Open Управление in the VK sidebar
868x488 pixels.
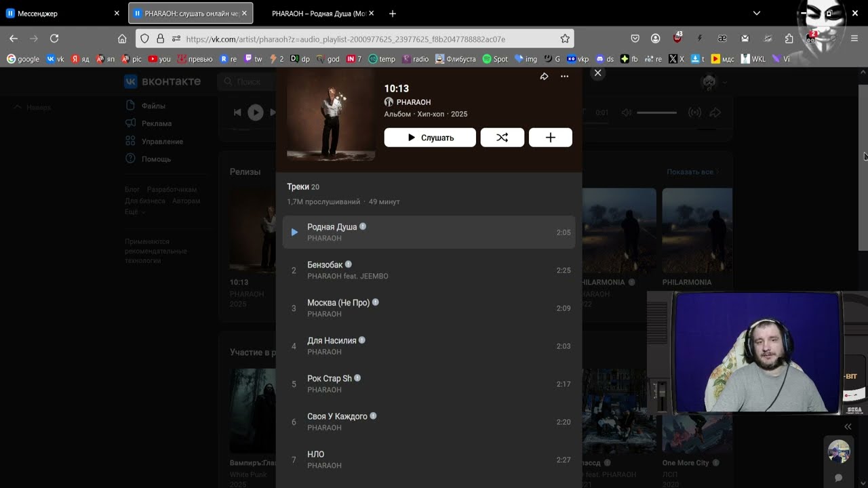coord(162,141)
